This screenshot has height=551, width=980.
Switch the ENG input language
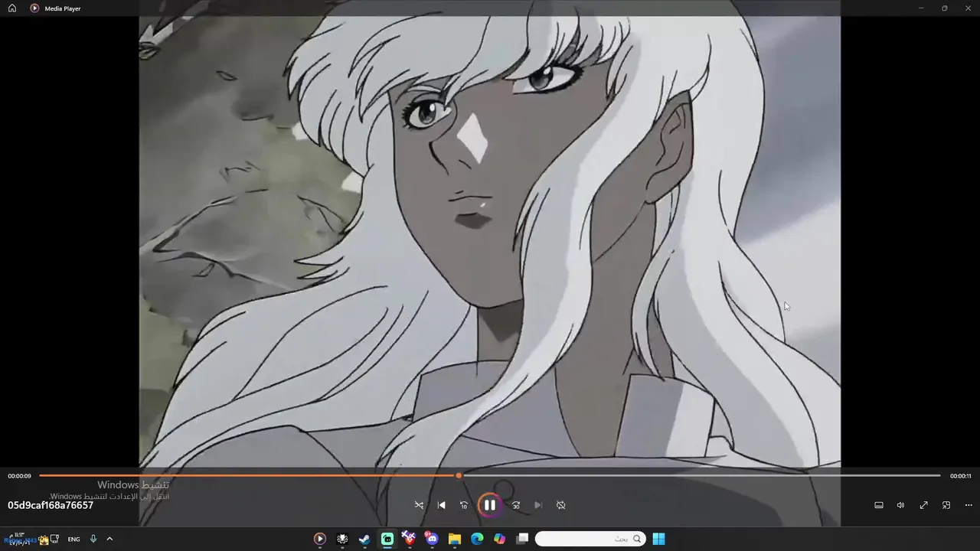click(73, 539)
